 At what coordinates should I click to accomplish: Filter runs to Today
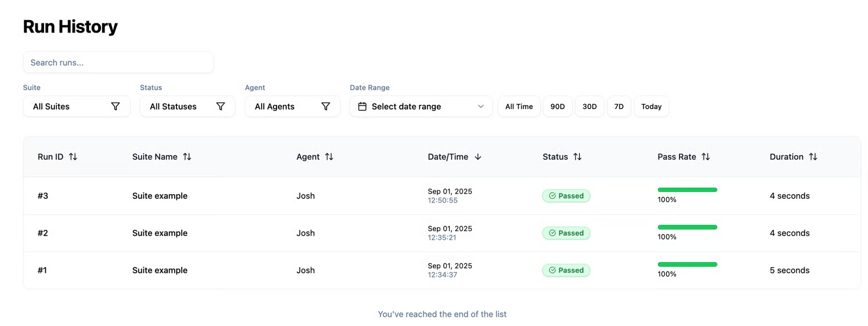[x=651, y=106]
